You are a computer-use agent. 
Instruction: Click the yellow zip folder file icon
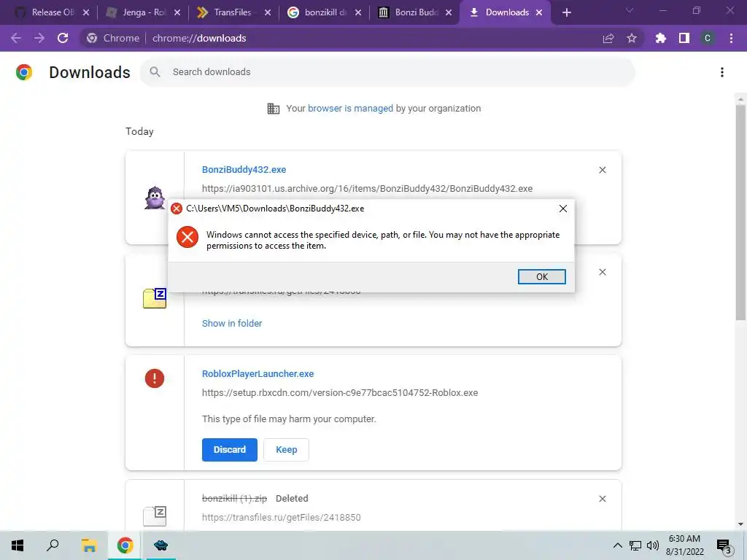point(155,298)
